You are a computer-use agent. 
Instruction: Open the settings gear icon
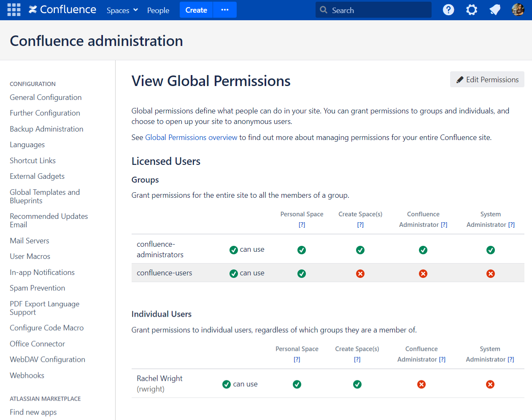click(471, 10)
